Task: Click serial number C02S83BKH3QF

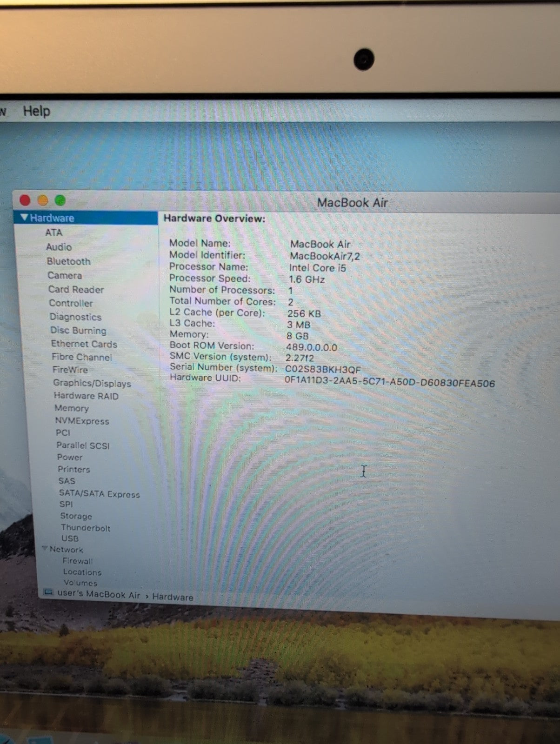Action: [323, 370]
